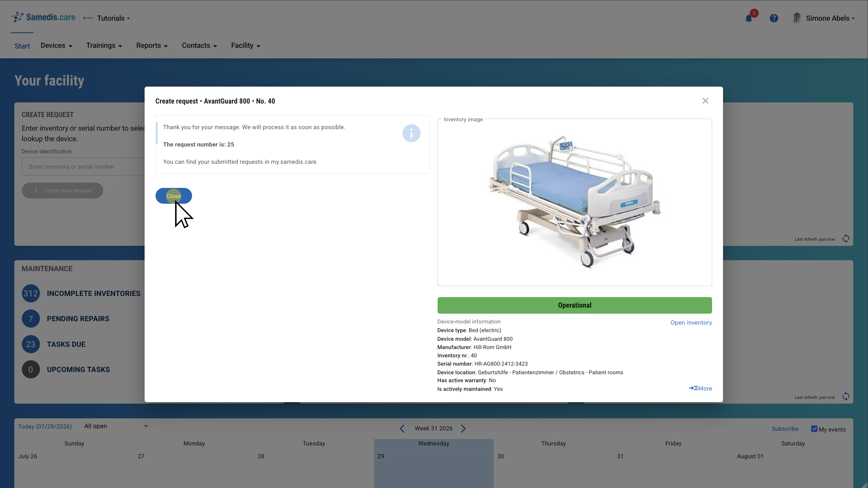This screenshot has width=868, height=488.
Task: Open PENDING REPAIRS list
Action: point(78,319)
